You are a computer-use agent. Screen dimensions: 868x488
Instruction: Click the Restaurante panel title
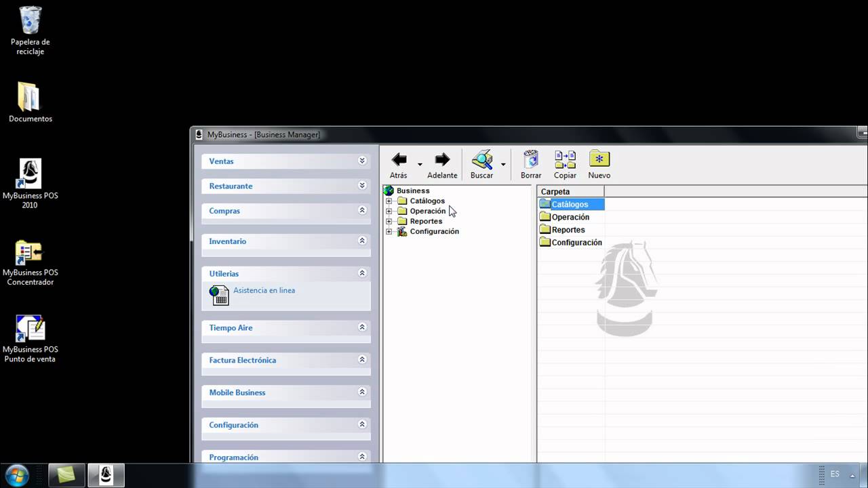[x=231, y=186]
